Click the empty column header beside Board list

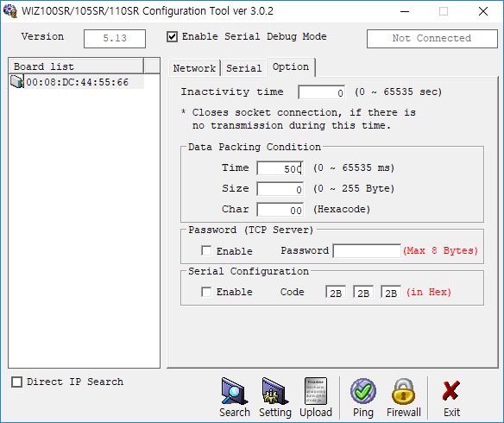tap(152, 66)
